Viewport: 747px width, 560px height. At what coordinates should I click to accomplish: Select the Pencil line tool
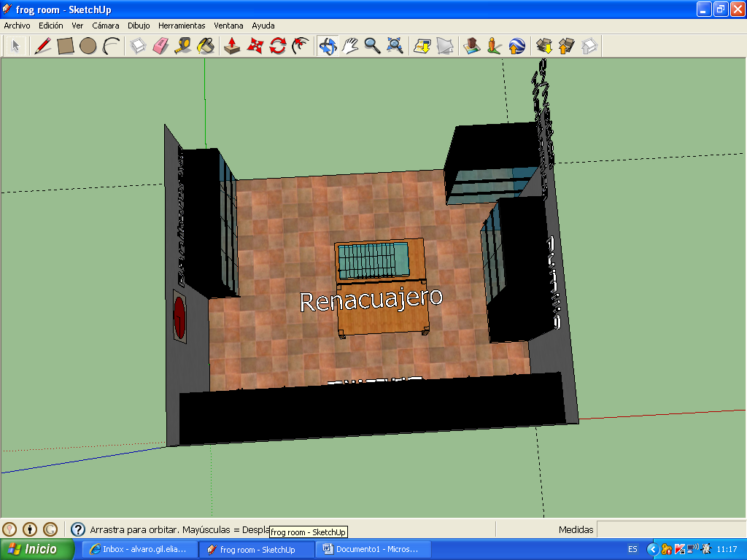(x=43, y=46)
